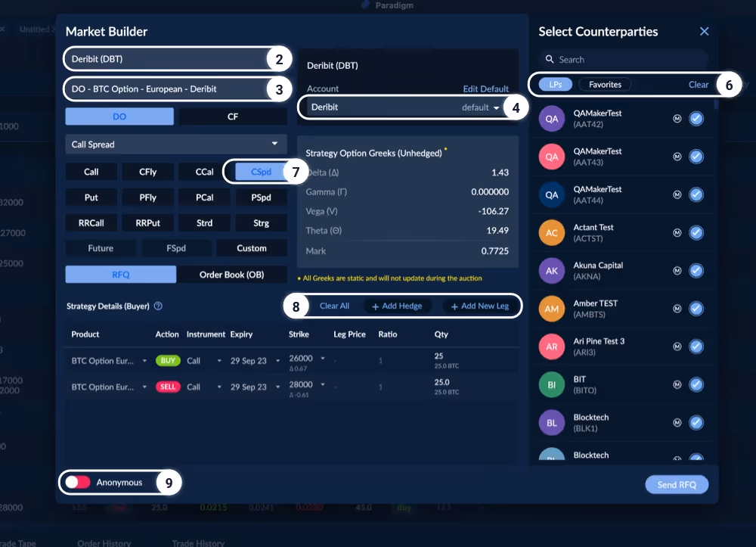Click the AR avatar for Ari Pine Test 3
This screenshot has height=547, width=756.
552,347
